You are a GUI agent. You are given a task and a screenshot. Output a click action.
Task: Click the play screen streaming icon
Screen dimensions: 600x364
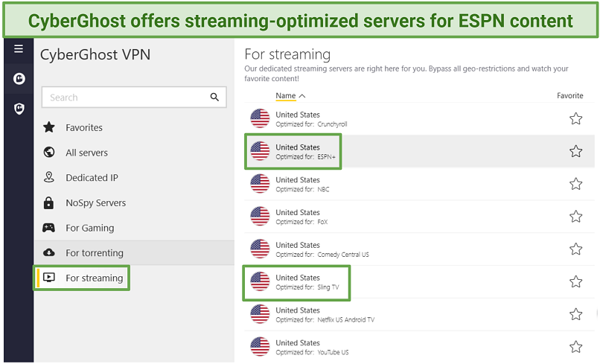[x=49, y=278]
